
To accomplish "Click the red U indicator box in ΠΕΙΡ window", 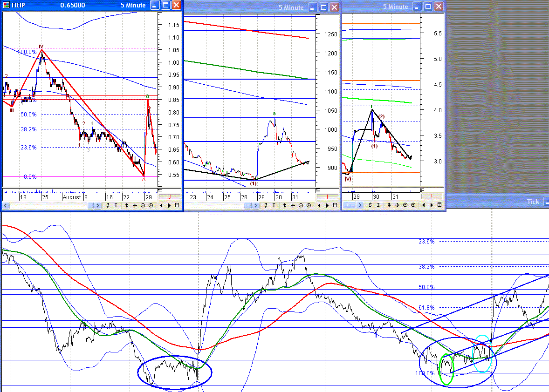I will point(170,197).
